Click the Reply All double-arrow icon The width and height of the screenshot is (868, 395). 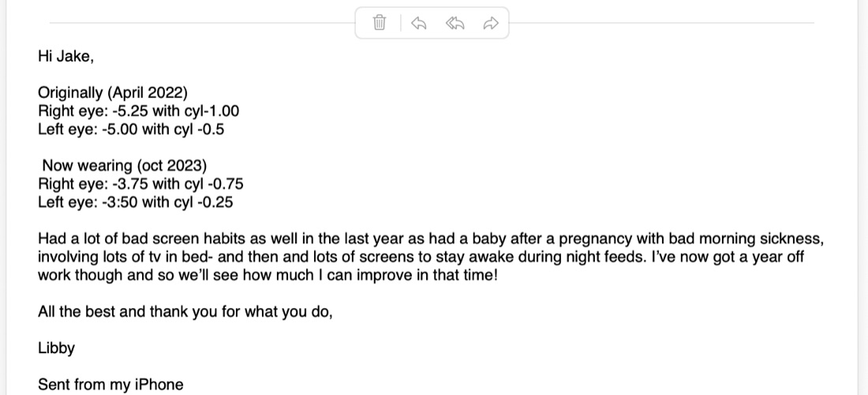(455, 23)
